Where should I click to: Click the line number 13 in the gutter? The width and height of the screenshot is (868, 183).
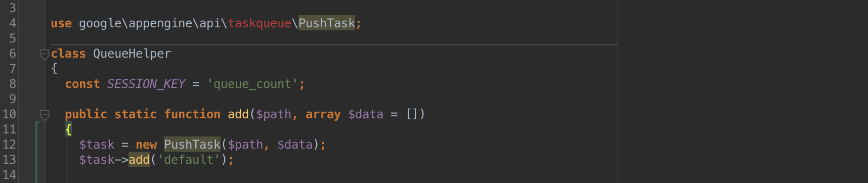[9, 160]
